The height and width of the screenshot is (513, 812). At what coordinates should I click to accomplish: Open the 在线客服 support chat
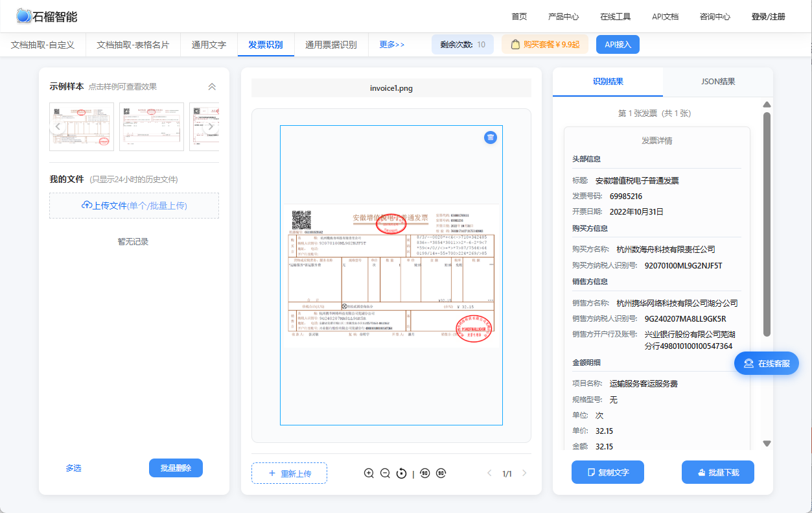[767, 363]
